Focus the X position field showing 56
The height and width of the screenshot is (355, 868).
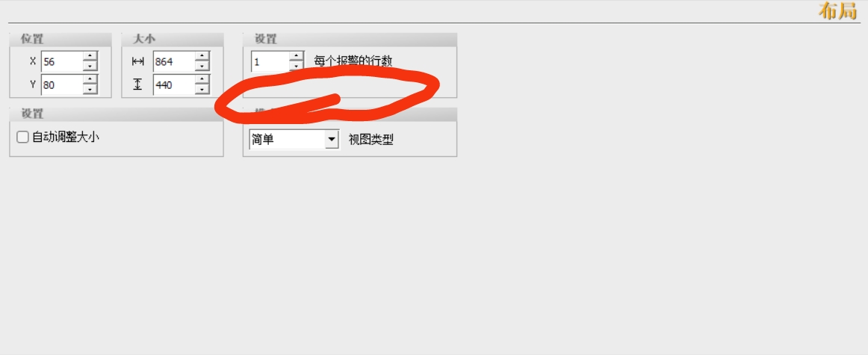pyautogui.click(x=63, y=61)
